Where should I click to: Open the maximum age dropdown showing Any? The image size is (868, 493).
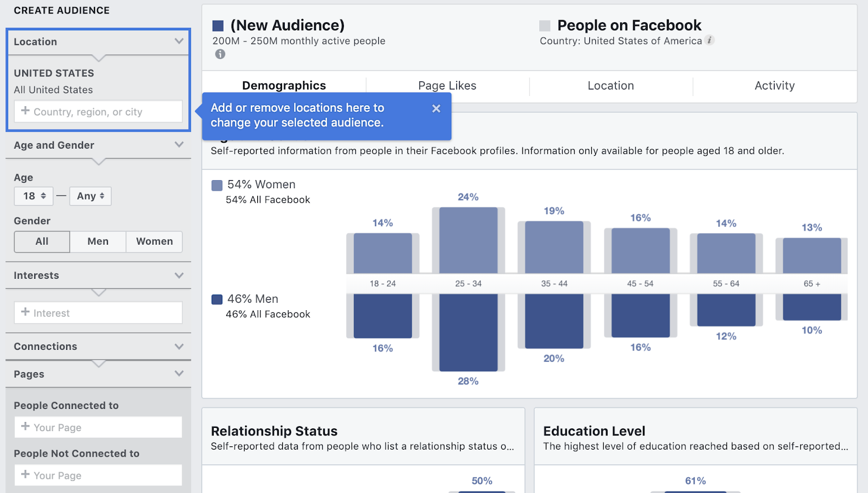pos(91,196)
